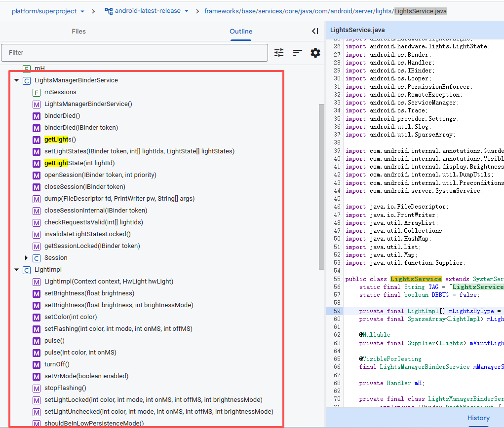
Task: Collapse the LightImpl tree node
Action: [x=17, y=270]
